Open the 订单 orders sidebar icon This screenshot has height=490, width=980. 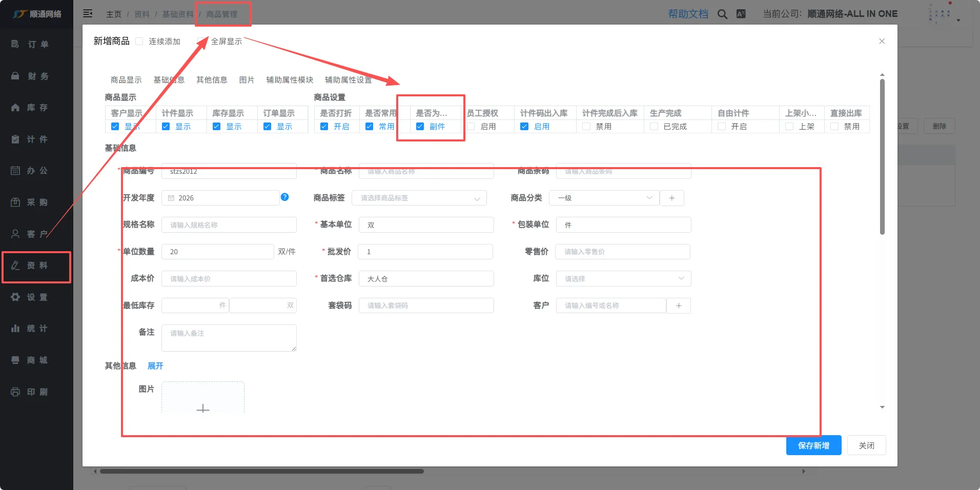[15, 45]
